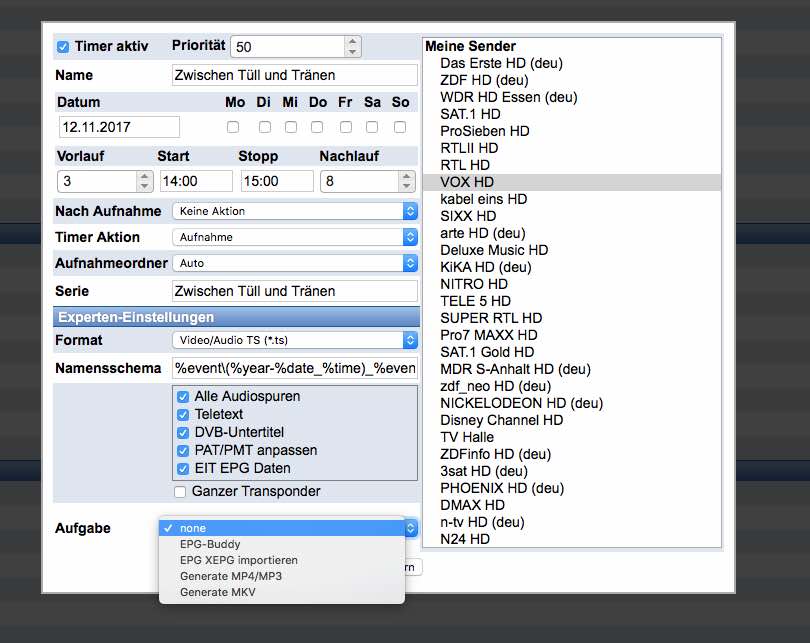Click the Nachlauf stepper control
810x643 pixels.
[x=406, y=181]
